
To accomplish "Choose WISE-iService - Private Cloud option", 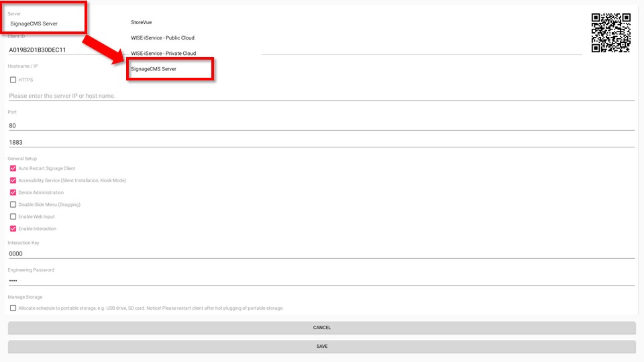I will [x=163, y=53].
